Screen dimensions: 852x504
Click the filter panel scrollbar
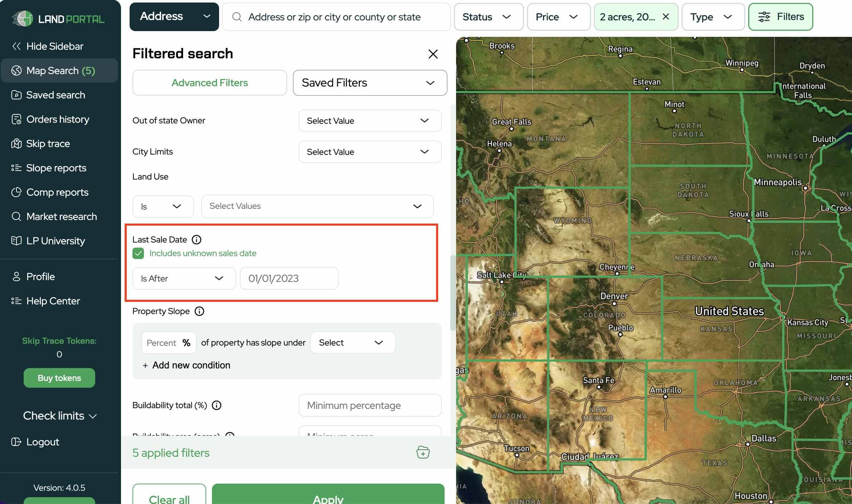pyautogui.click(x=452, y=293)
